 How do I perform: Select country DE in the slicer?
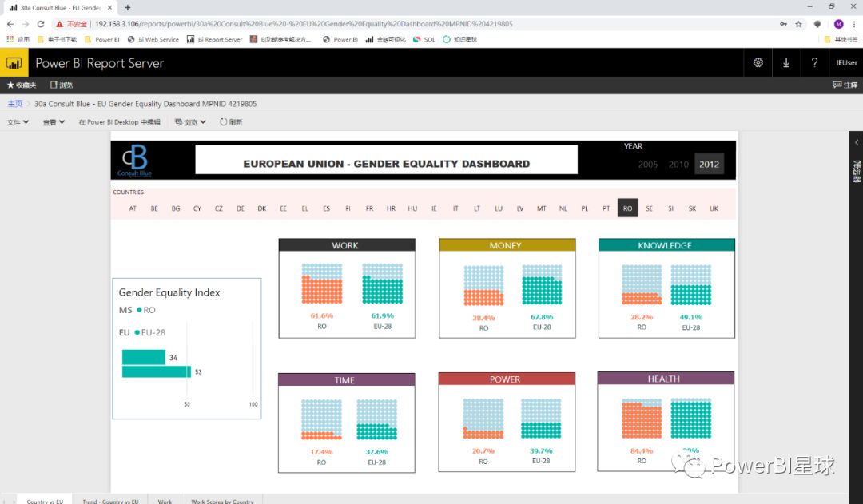pyautogui.click(x=241, y=208)
